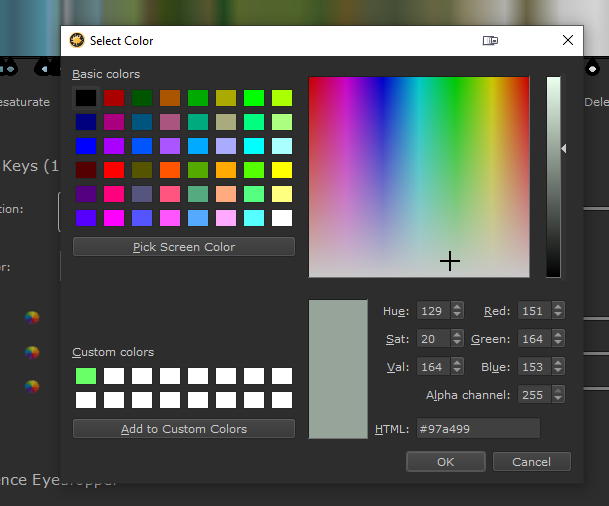Confirm color with the OK button
Screen dimensions: 609x506
[446, 462]
